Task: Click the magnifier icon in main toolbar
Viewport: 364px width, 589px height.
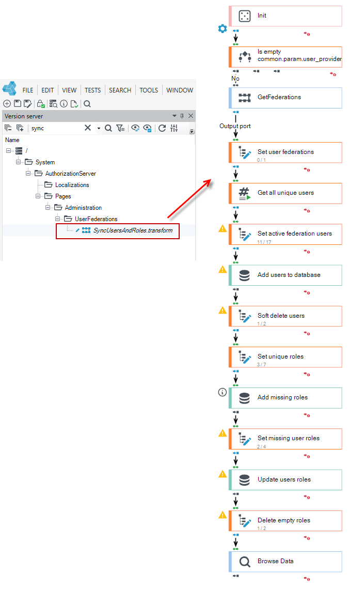Action: pos(87,104)
